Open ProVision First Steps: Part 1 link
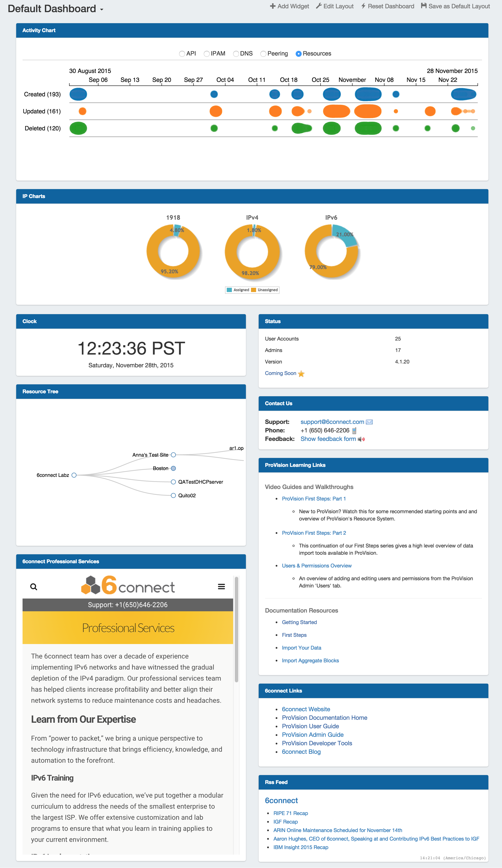This screenshot has width=502, height=868. coord(314,499)
